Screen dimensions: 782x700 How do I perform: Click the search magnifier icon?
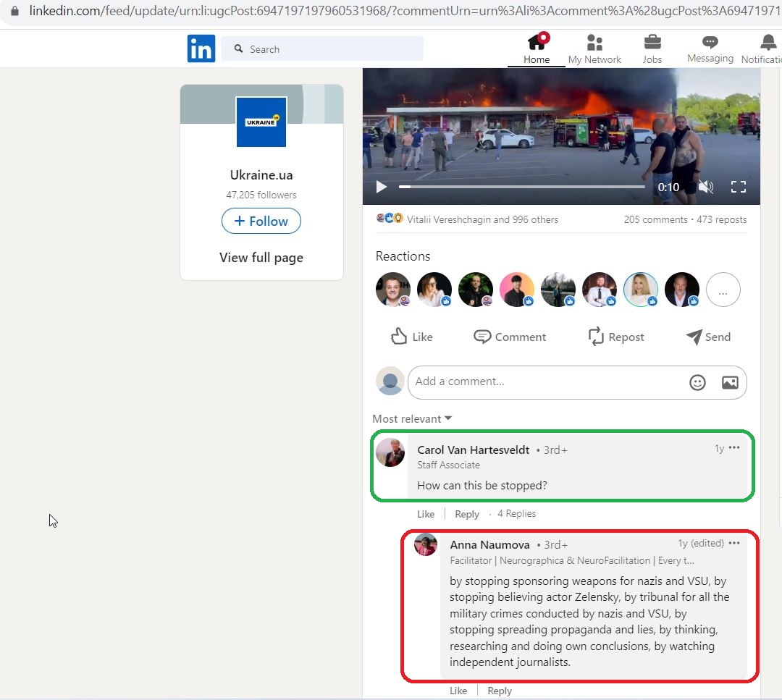click(239, 49)
